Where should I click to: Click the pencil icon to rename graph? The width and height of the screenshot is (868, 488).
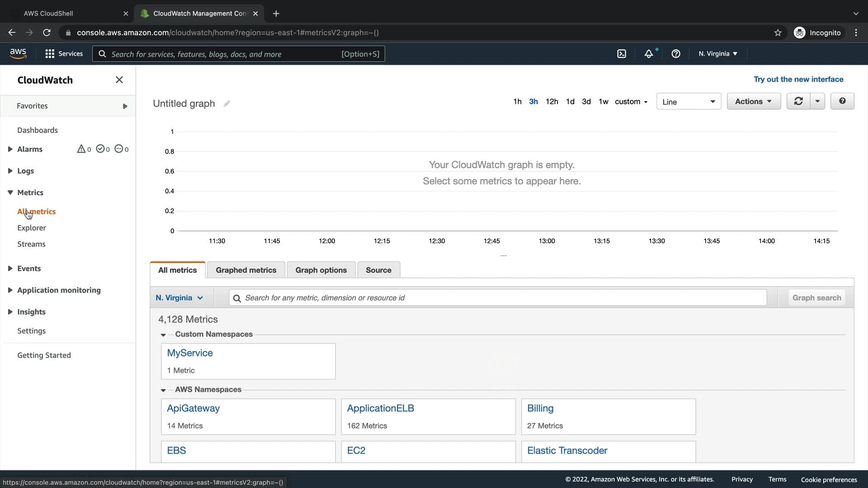click(x=227, y=103)
